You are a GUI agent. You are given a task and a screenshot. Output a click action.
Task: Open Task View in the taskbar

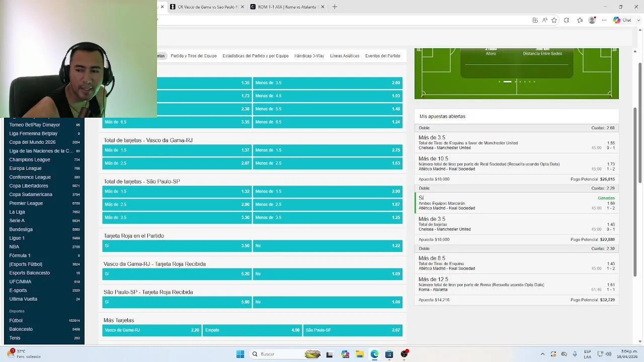pyautogui.click(x=330, y=354)
